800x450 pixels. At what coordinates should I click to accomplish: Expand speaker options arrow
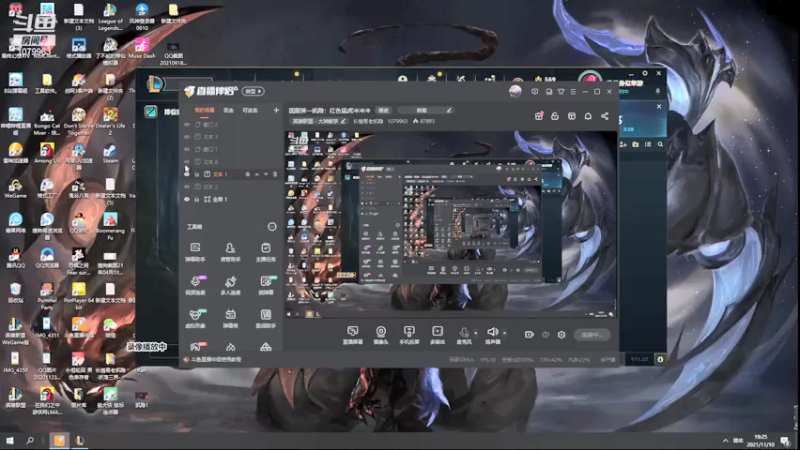(x=505, y=333)
